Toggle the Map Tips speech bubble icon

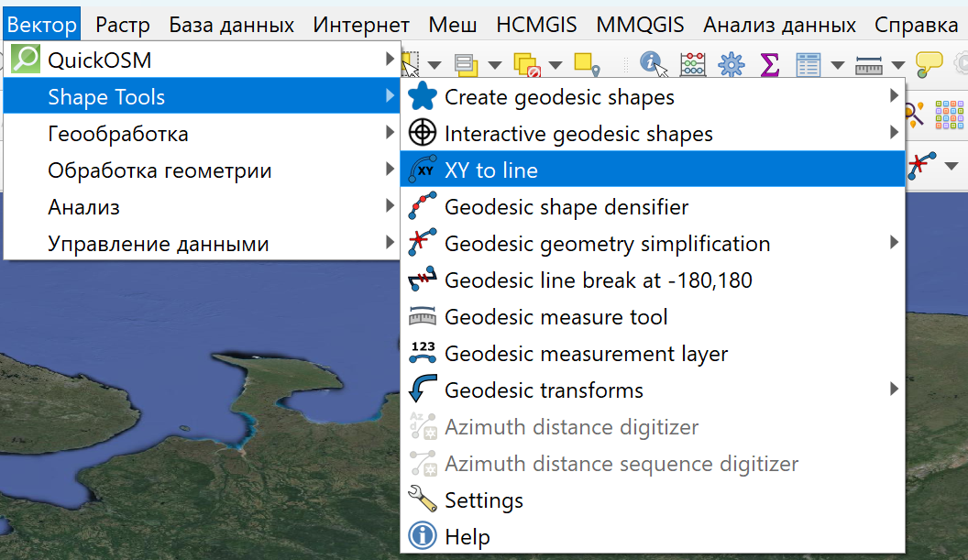tap(929, 64)
